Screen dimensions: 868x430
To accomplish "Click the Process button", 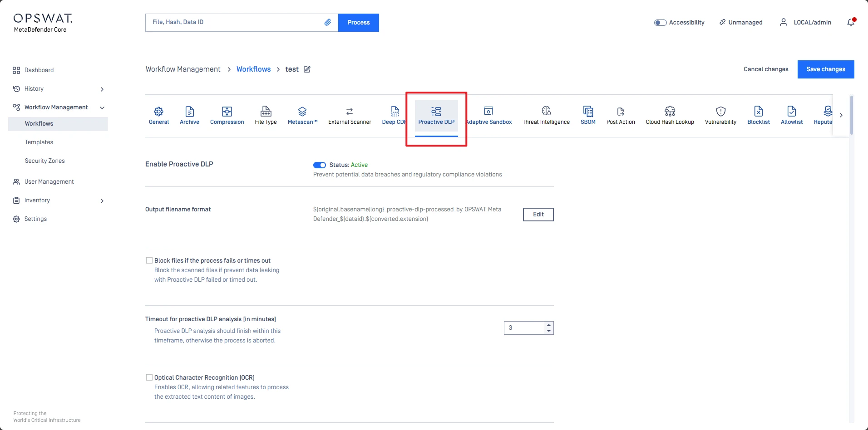I will pyautogui.click(x=359, y=23).
